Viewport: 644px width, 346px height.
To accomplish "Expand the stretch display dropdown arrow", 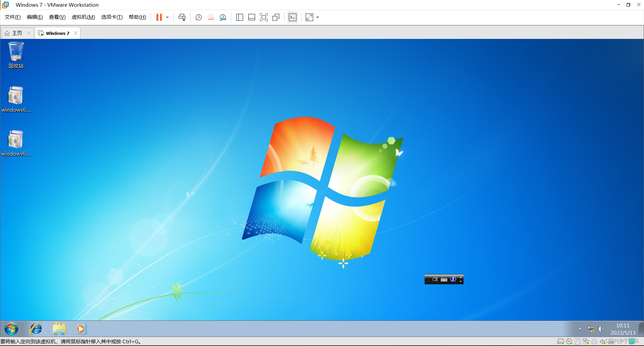I will coord(318,17).
